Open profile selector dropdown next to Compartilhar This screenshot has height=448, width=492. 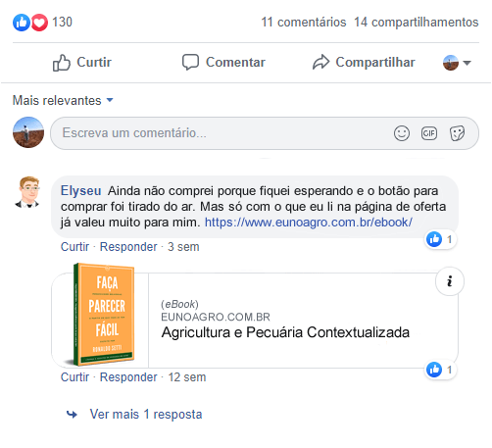tap(457, 63)
